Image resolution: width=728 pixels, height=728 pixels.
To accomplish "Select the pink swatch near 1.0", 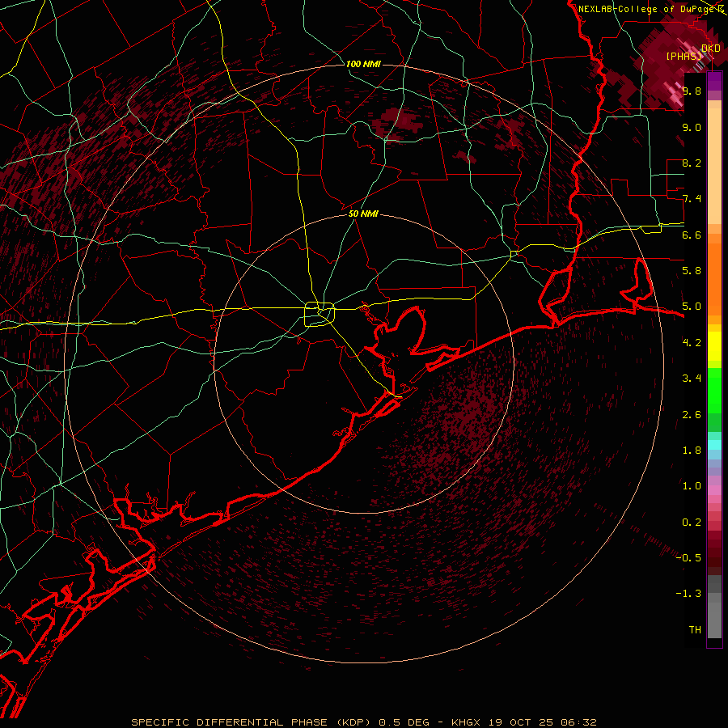I will [714, 490].
